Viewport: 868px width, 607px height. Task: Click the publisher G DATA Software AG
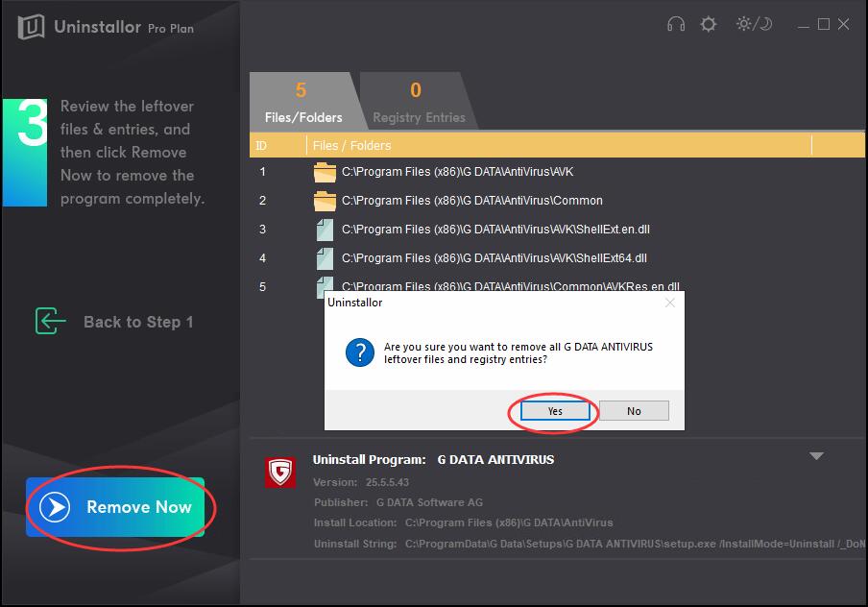[429, 502]
